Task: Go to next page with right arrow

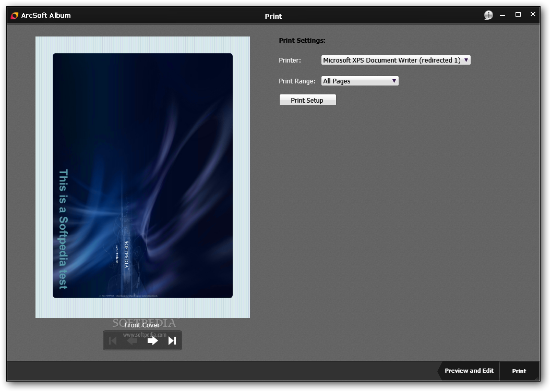Action: [152, 340]
